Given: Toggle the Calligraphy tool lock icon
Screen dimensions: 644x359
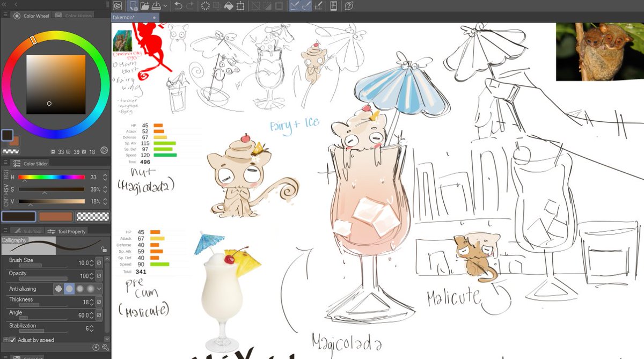Looking at the screenshot, I should coord(104,249).
